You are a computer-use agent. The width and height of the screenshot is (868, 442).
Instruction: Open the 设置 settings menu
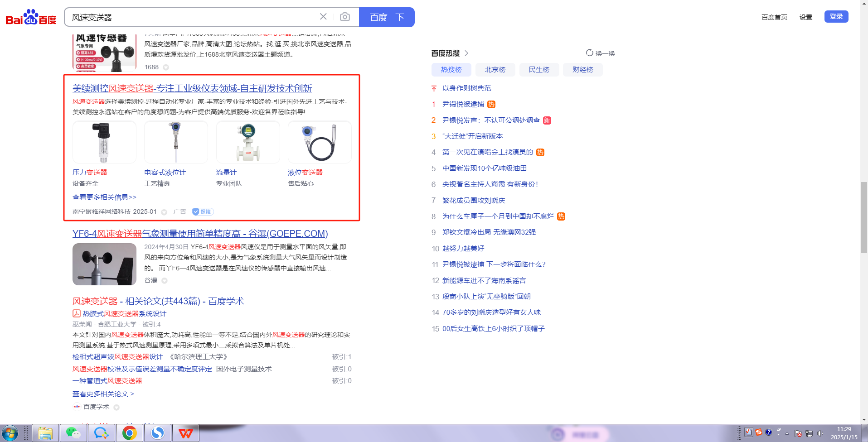[x=805, y=17]
